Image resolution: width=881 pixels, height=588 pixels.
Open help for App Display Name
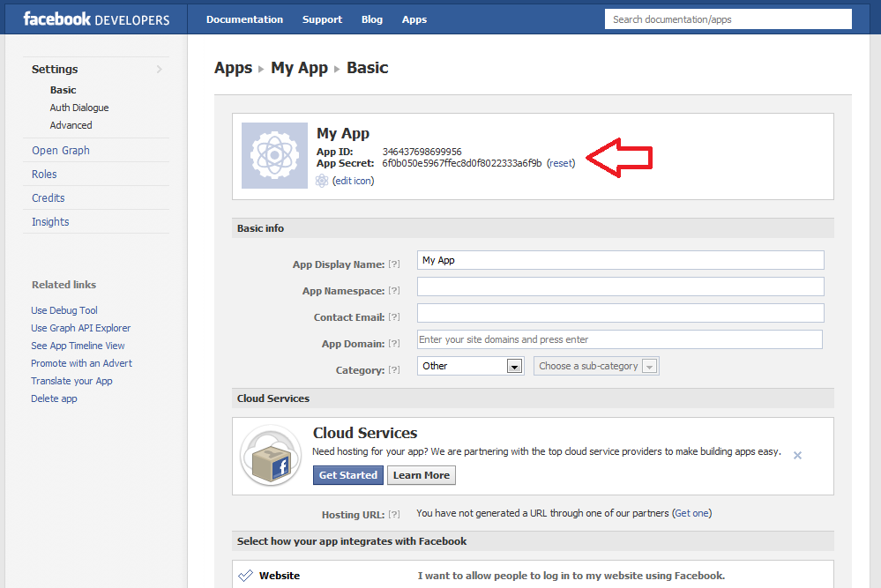[x=394, y=264]
